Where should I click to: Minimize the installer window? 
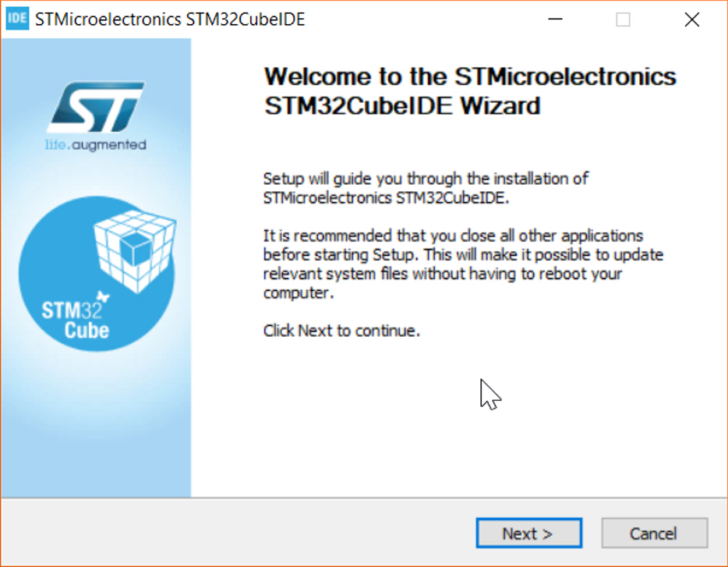(554, 19)
